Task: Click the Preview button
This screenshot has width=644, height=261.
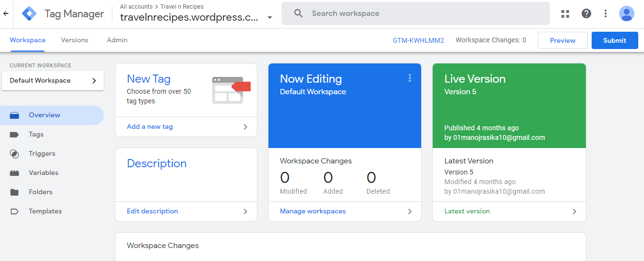Action: (563, 40)
